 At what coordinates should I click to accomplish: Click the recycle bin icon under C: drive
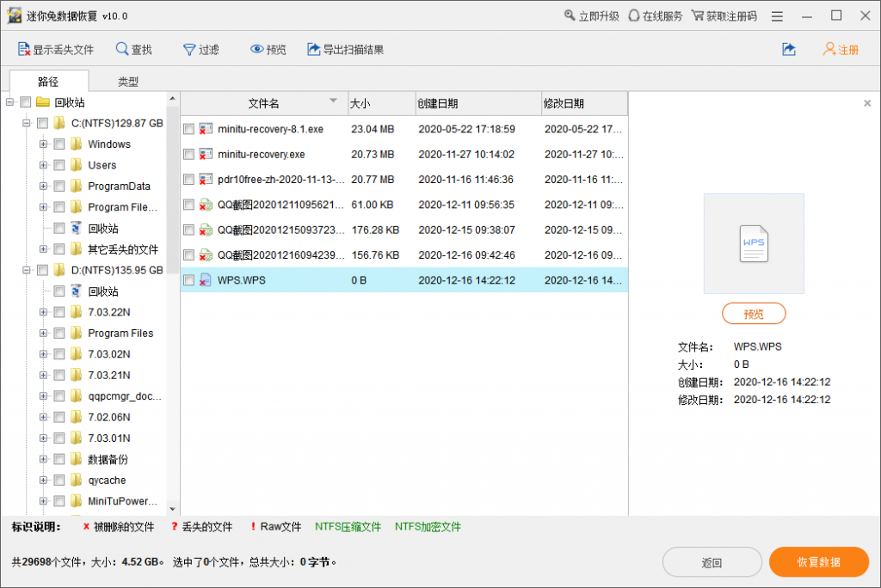coord(77,228)
